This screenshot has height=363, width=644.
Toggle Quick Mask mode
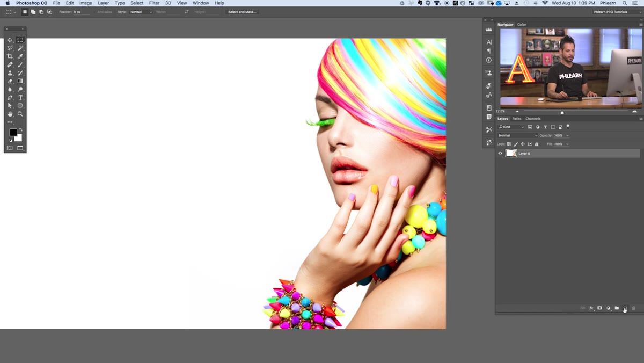(x=10, y=148)
